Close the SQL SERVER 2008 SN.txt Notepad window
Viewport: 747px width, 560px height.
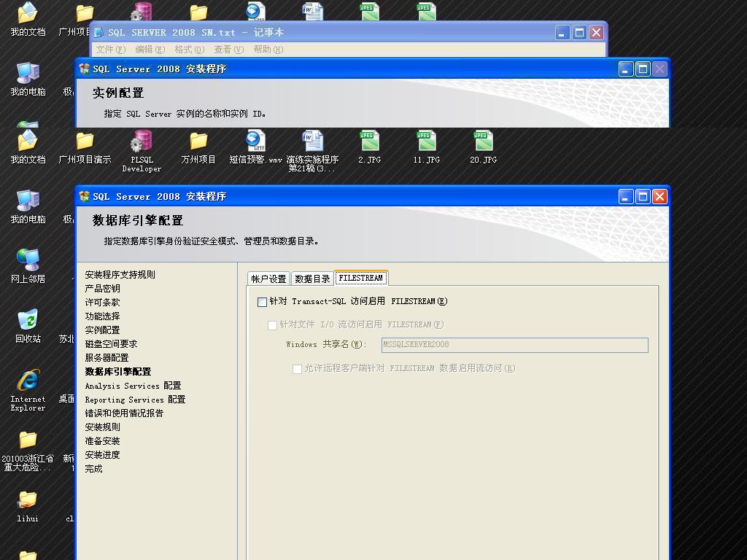596,33
